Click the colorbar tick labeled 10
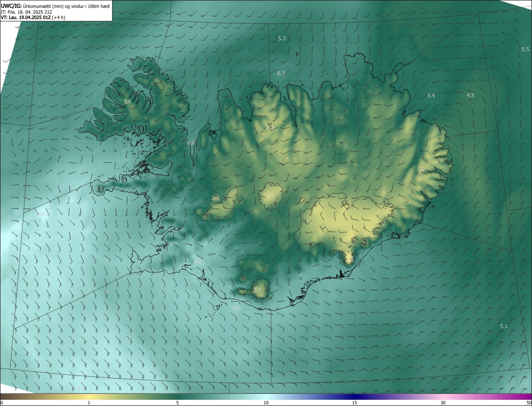 click(266, 403)
